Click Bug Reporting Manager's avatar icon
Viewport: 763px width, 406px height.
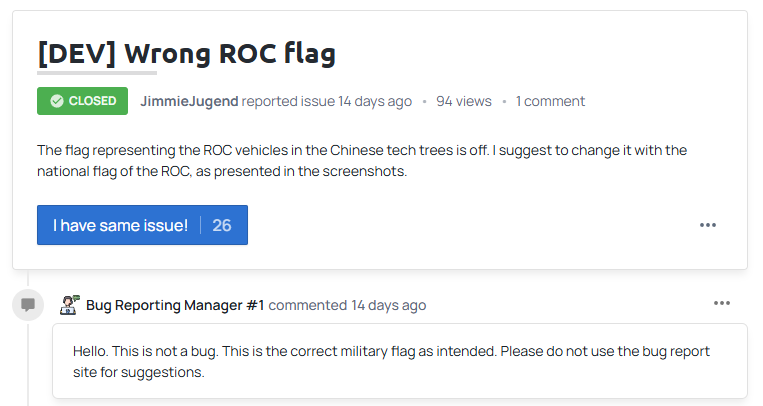(x=70, y=305)
